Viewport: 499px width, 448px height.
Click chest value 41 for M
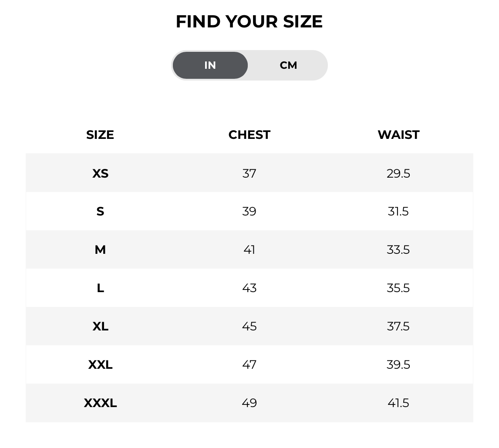click(x=249, y=250)
